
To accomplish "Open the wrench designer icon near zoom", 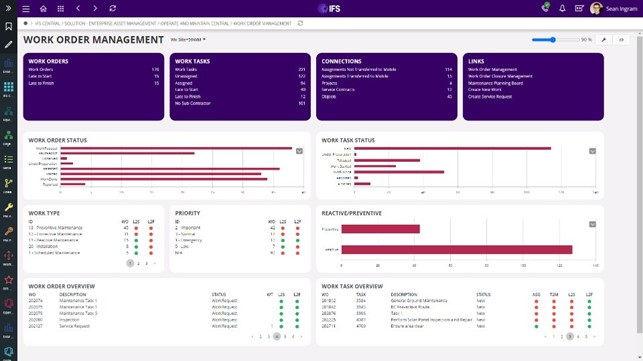I will coord(604,40).
